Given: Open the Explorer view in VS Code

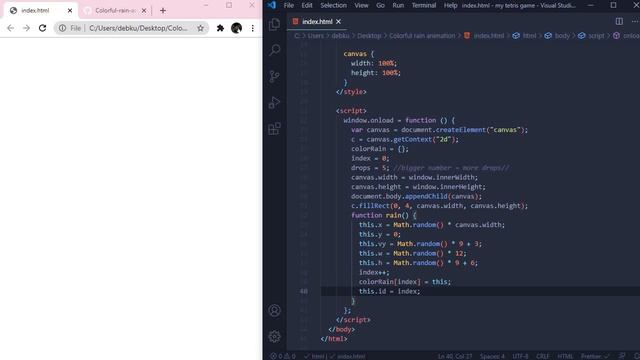Looking at the screenshot, I should tap(275, 24).
